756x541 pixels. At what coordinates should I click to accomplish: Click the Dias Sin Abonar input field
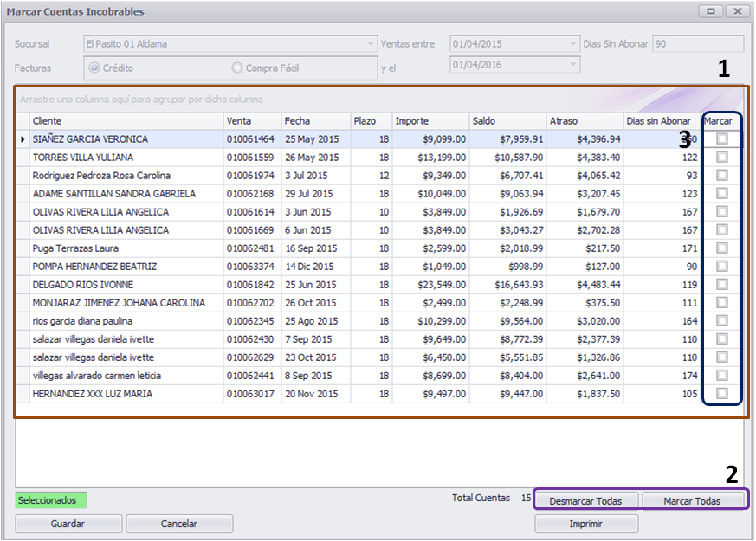(698, 44)
